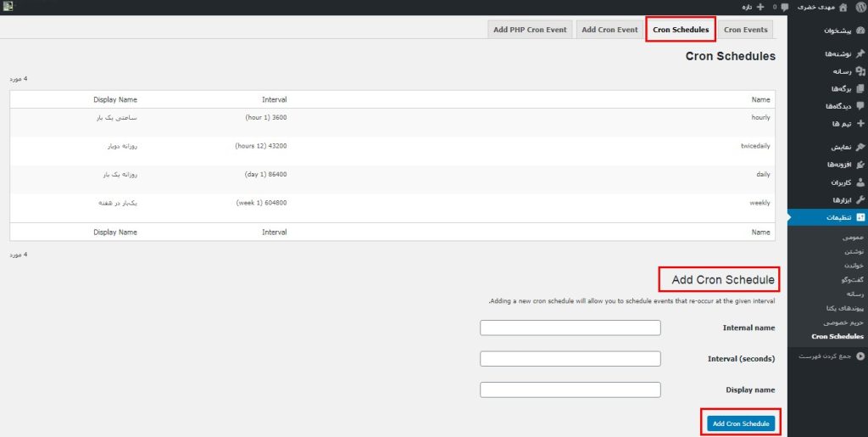
Task: Click display name "روزانه دوبار"
Action: pos(122,146)
